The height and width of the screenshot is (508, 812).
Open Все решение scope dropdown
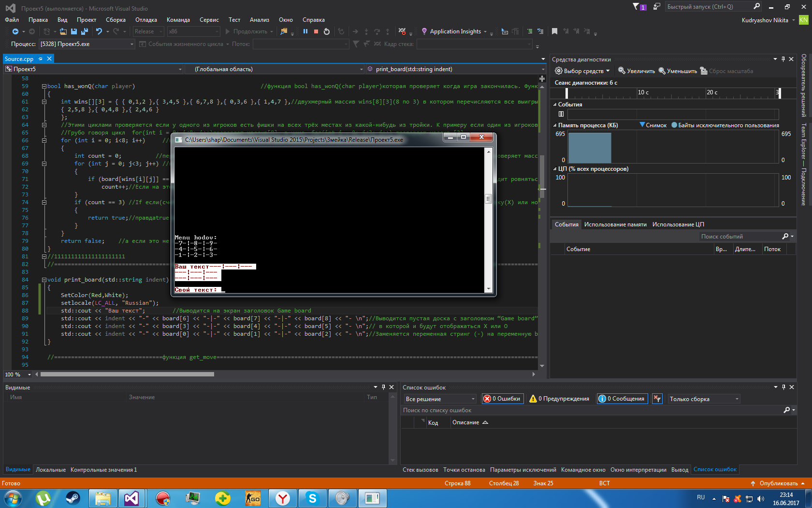[x=440, y=399]
